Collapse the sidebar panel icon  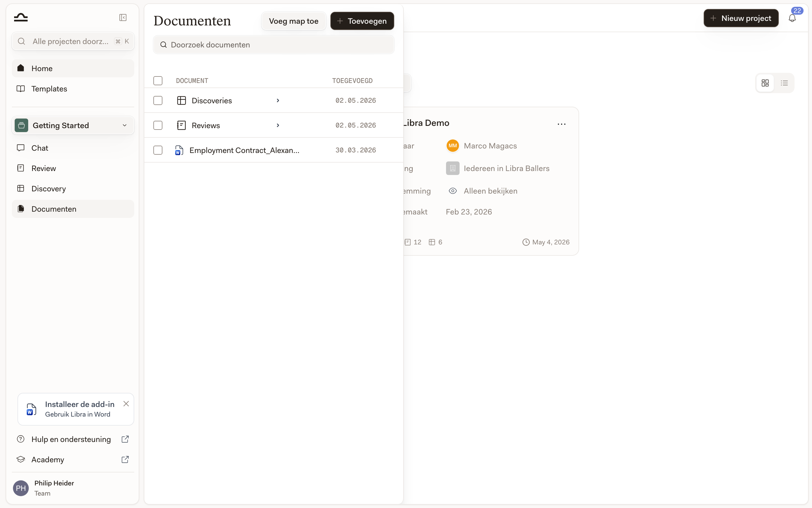coord(123,17)
